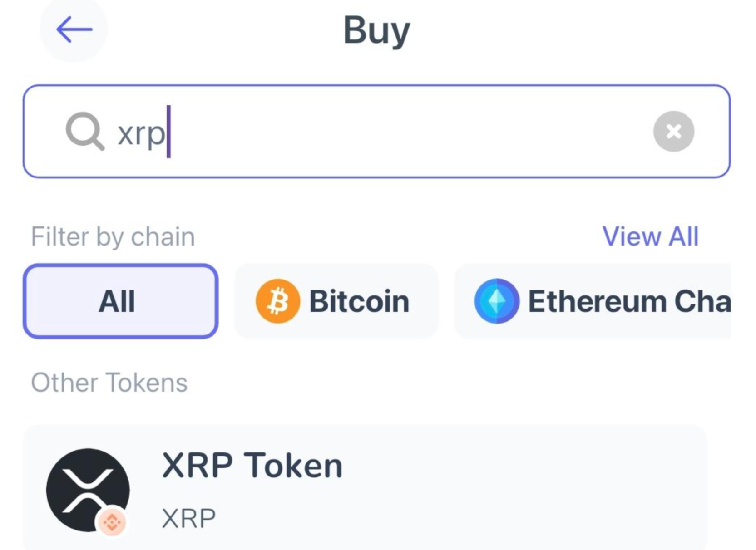This screenshot has width=756, height=550.
Task: Click the Buy page title
Action: (376, 30)
